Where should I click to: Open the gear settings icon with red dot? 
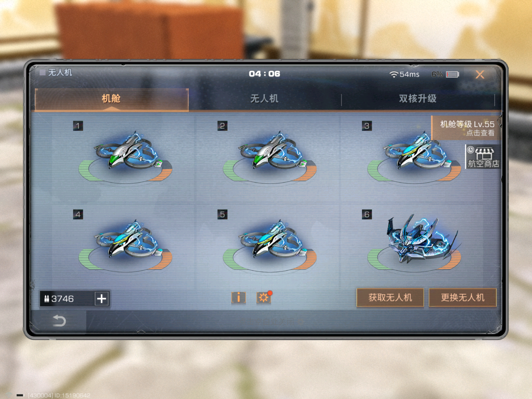pos(264,297)
